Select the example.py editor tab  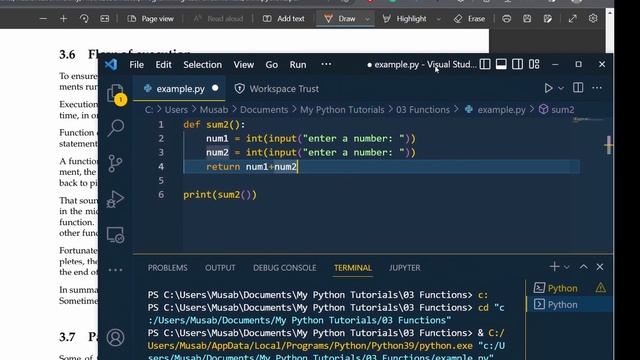pyautogui.click(x=180, y=89)
